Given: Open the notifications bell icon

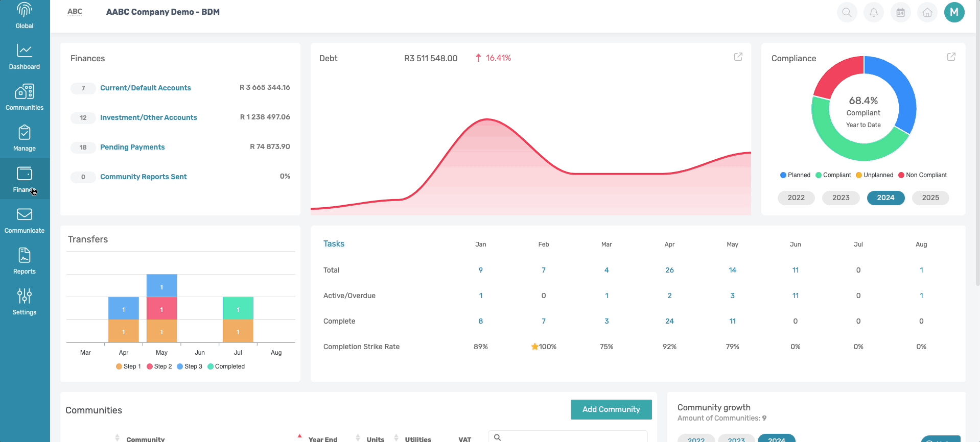Looking at the screenshot, I should click(x=874, y=12).
